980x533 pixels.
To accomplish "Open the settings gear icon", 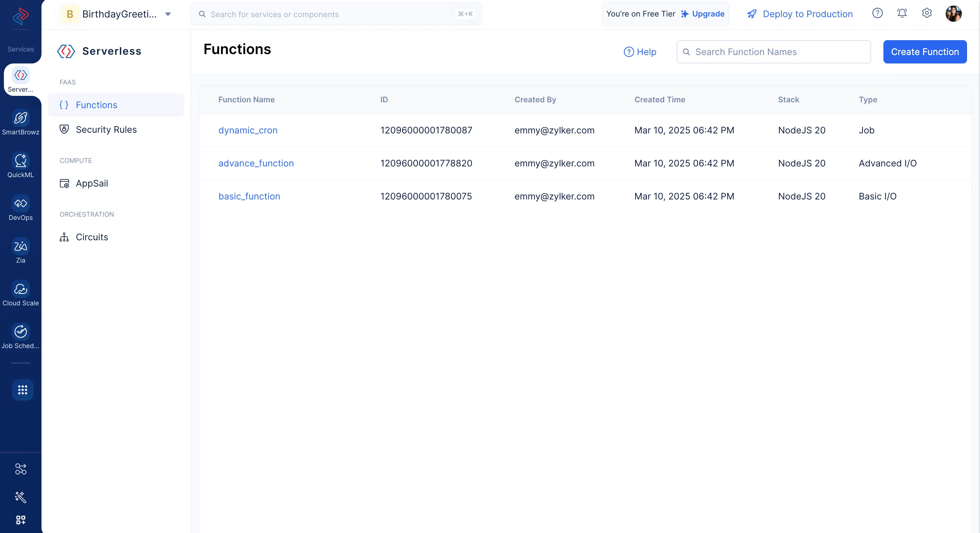I will click(x=927, y=13).
